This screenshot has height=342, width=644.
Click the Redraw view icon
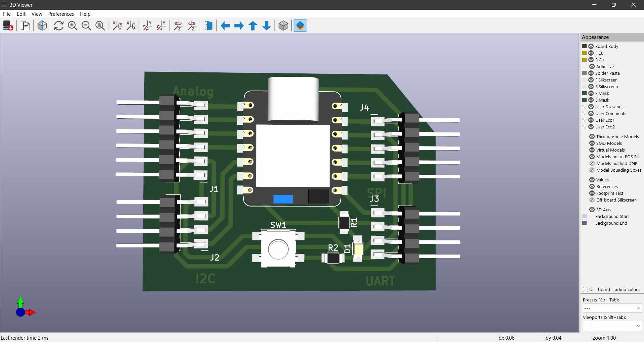coord(58,25)
